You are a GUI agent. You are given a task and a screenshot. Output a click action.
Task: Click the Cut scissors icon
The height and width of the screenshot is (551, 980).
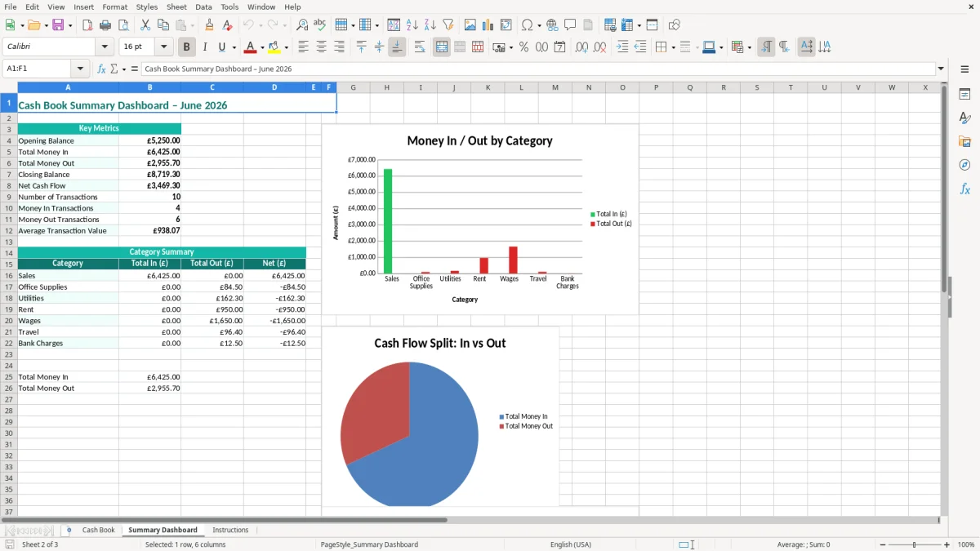(145, 25)
